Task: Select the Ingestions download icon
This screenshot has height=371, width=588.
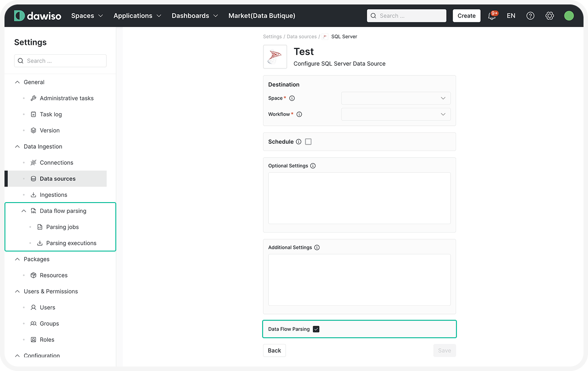Action: point(34,194)
